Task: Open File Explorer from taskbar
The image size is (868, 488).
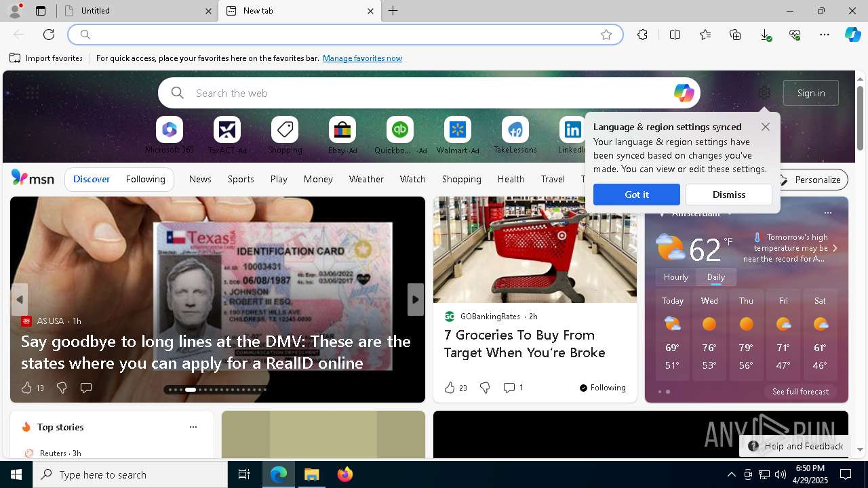Action: [312, 474]
